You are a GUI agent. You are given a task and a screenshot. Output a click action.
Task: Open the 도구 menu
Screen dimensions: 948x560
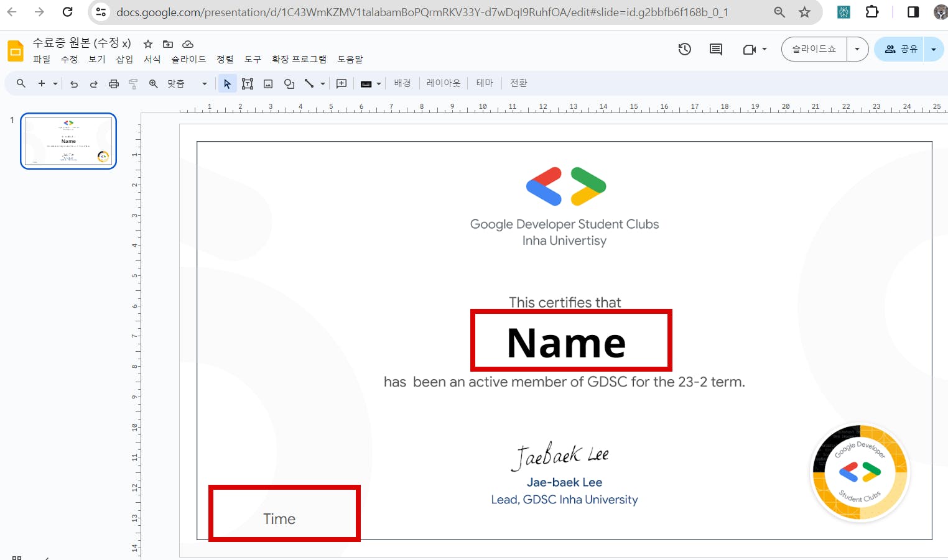pyautogui.click(x=253, y=59)
